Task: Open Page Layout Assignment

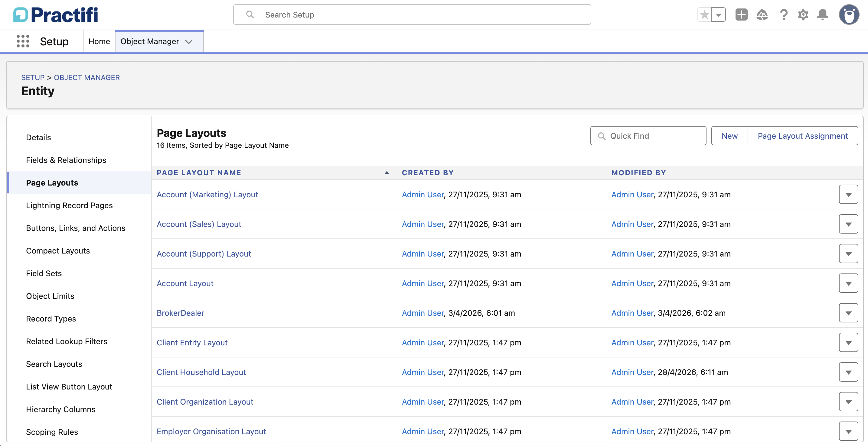Action: [x=803, y=136]
